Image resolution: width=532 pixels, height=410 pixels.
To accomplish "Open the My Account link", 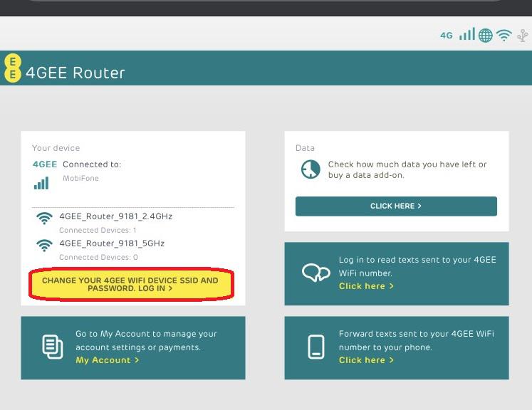I will pyautogui.click(x=108, y=360).
